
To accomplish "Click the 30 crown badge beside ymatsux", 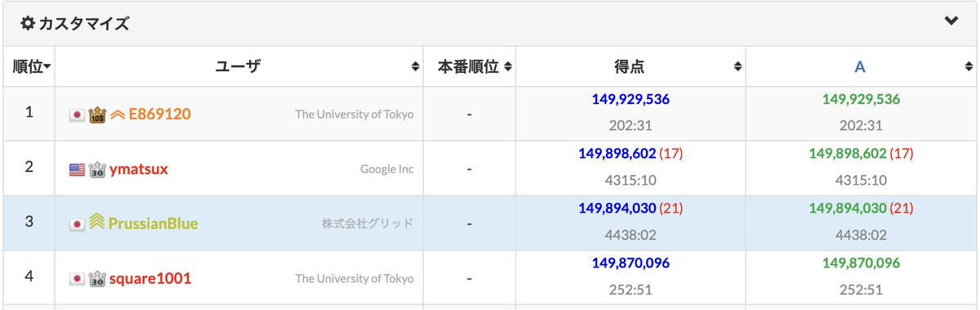I will [97, 168].
